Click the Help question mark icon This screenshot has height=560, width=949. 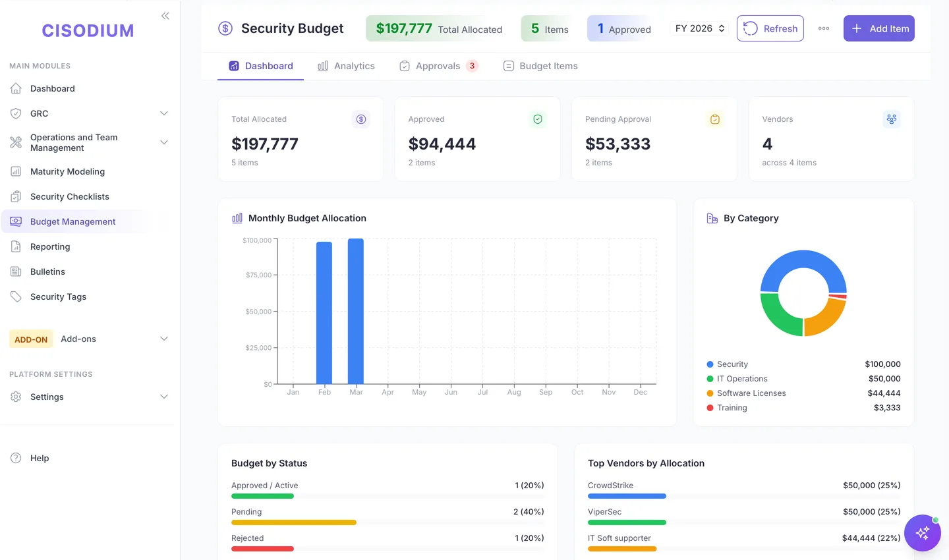16,458
